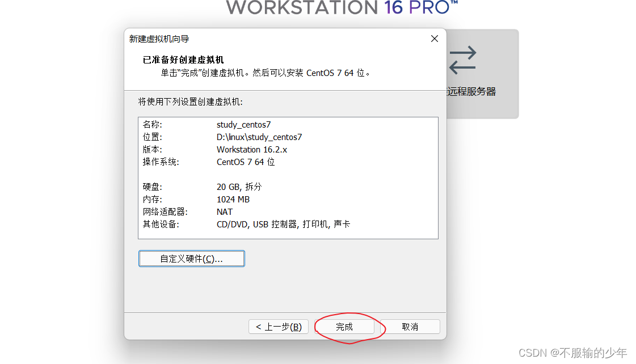Click the 完成 (Finish) button

pos(344,327)
